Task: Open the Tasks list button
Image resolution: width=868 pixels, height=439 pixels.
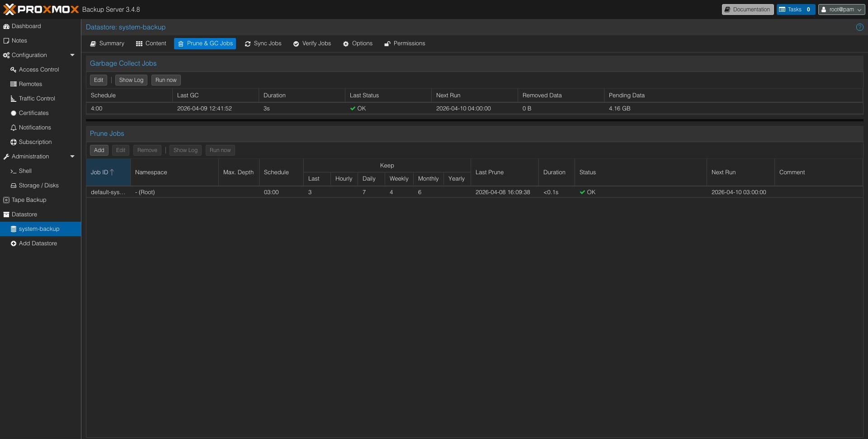Action: (x=795, y=10)
